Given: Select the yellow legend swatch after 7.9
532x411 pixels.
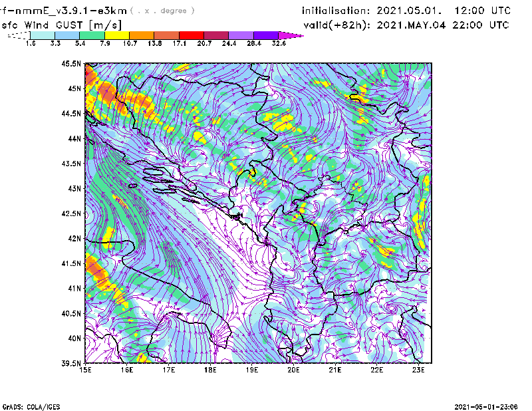Looking at the screenshot, I should click(117, 35).
